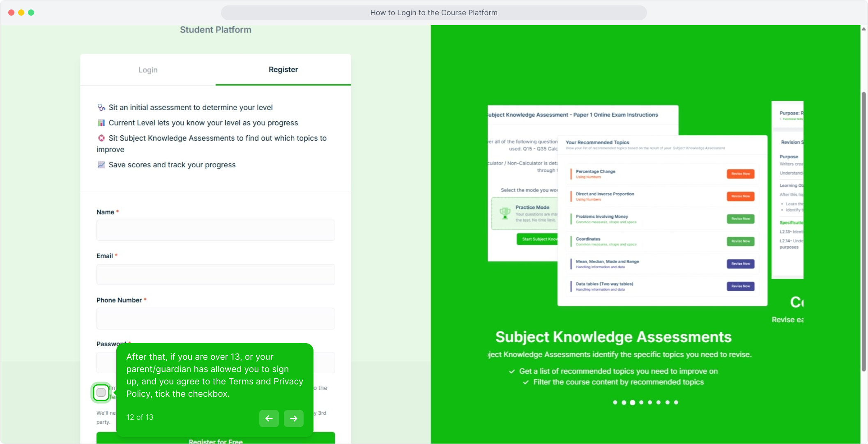Switch to the Login tab
Image resolution: width=868 pixels, height=444 pixels.
(x=148, y=70)
